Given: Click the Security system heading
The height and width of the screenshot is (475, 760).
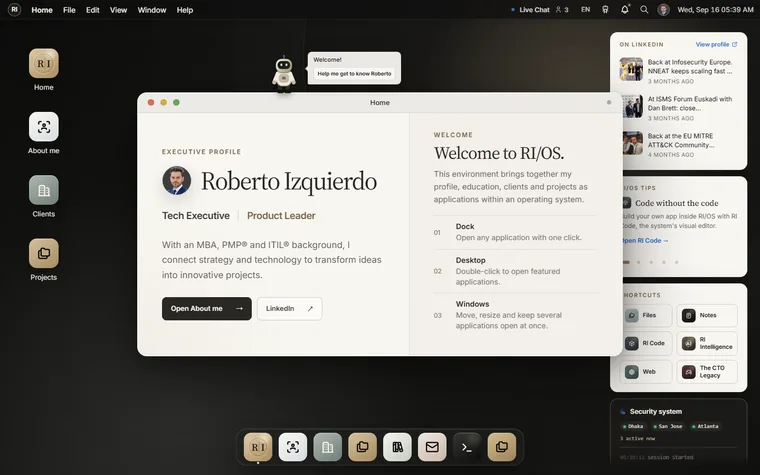Looking at the screenshot, I should (655, 412).
